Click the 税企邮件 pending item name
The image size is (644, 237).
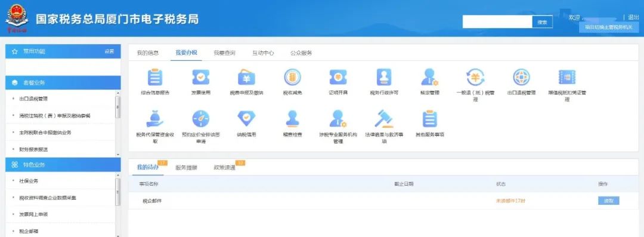153,201
